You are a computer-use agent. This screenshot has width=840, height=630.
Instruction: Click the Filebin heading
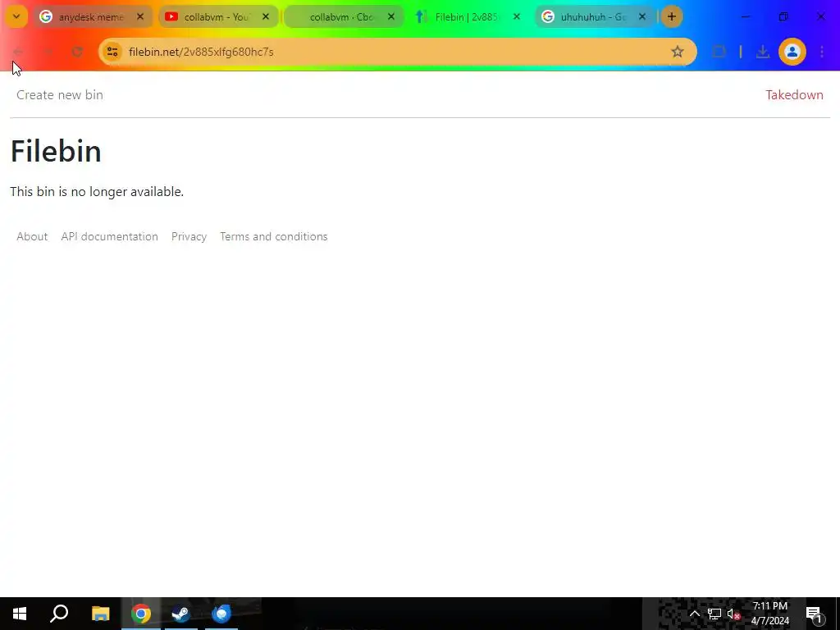56,151
